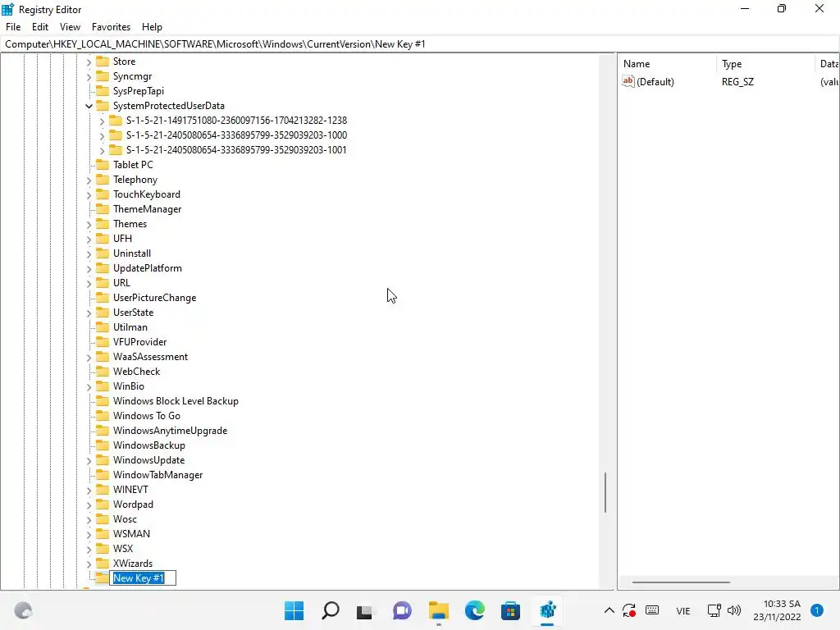Expand the Store key
The image size is (840, 630).
[x=89, y=62]
